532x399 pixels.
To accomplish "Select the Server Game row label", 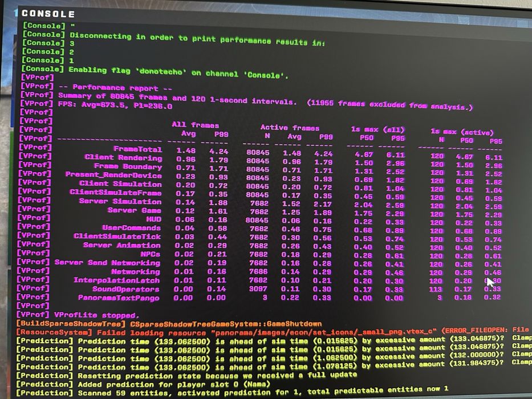I will point(135,210).
